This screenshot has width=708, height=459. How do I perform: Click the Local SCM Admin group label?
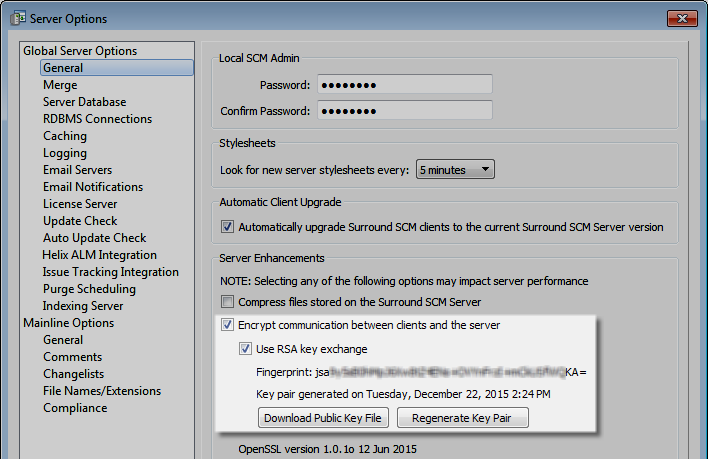(x=259, y=58)
